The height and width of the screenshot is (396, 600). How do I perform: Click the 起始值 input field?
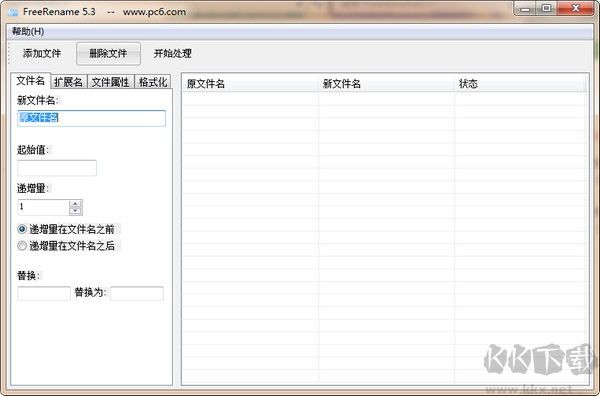(57, 168)
